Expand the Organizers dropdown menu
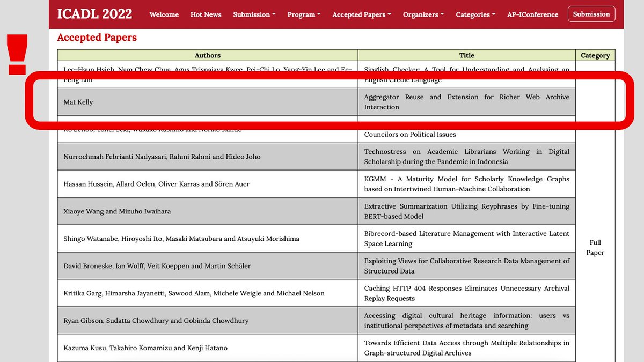Image resolution: width=644 pixels, height=362 pixels. [x=423, y=14]
